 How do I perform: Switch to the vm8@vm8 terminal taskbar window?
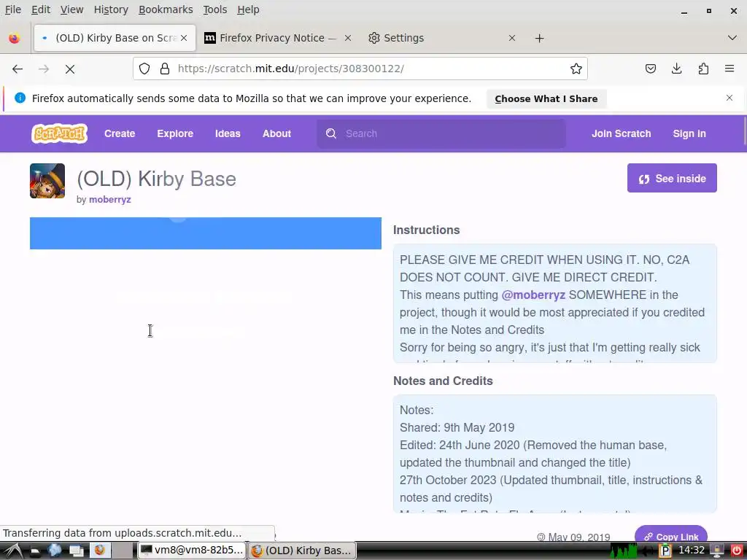pyautogui.click(x=192, y=551)
